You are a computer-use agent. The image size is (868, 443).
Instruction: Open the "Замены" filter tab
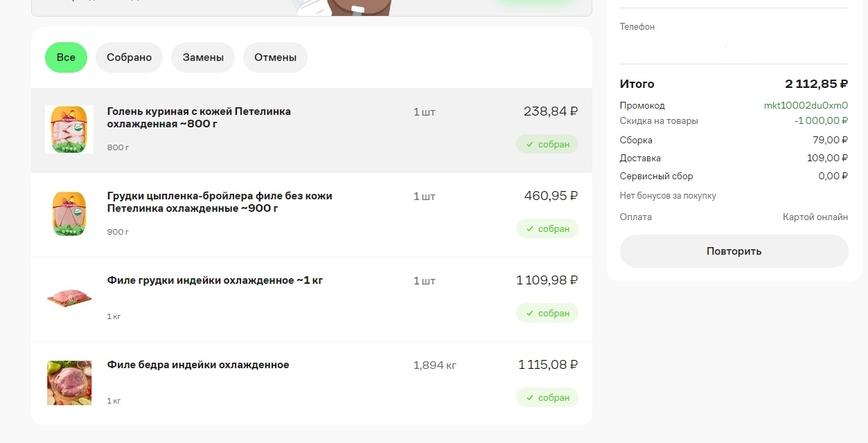coord(203,57)
